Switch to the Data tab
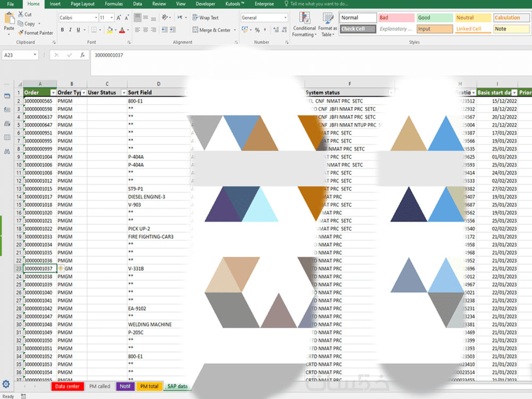 tap(137, 4)
